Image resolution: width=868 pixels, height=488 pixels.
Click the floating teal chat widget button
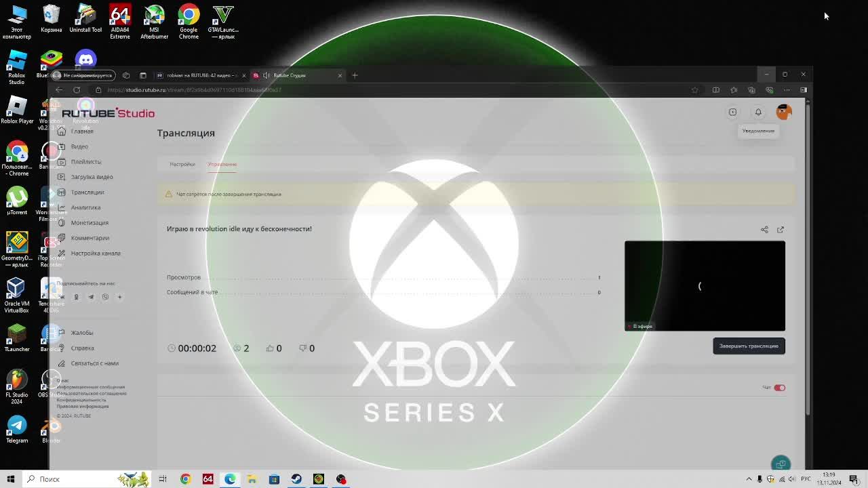pos(781,464)
